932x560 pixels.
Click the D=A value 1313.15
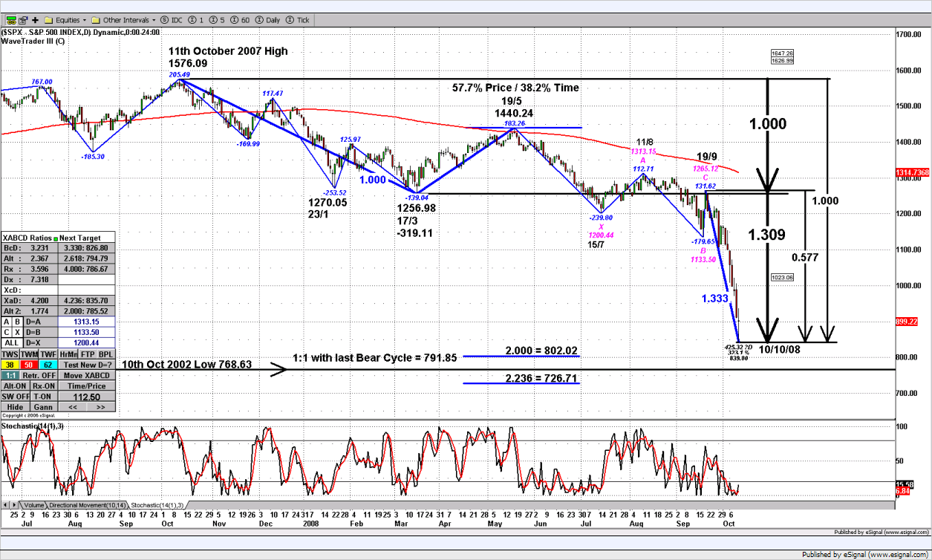[87, 322]
